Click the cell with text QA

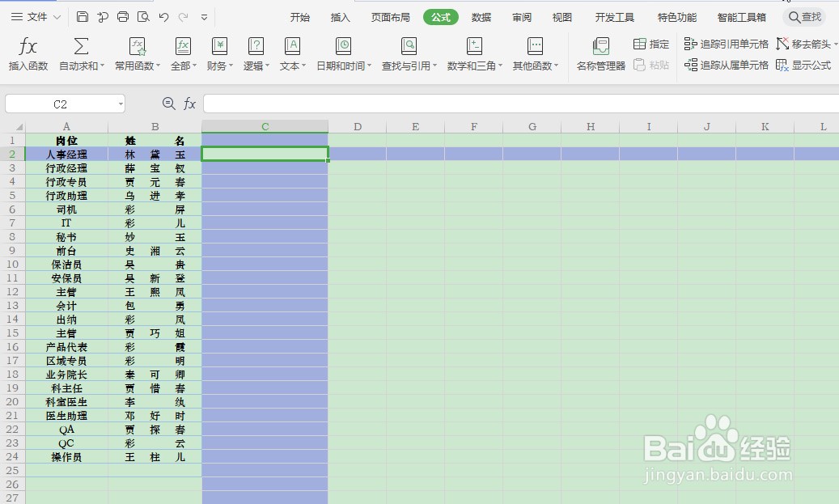[66, 430]
